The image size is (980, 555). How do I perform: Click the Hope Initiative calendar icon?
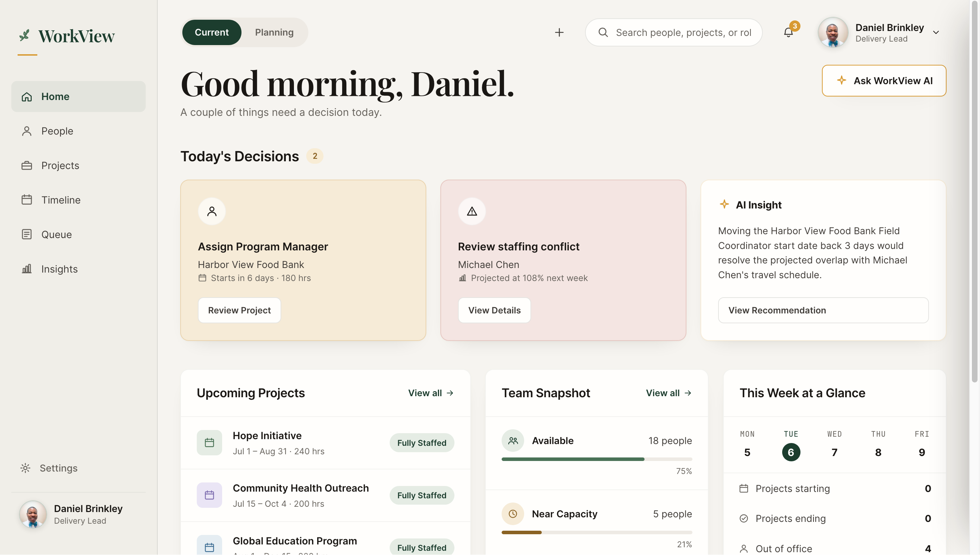(x=209, y=443)
